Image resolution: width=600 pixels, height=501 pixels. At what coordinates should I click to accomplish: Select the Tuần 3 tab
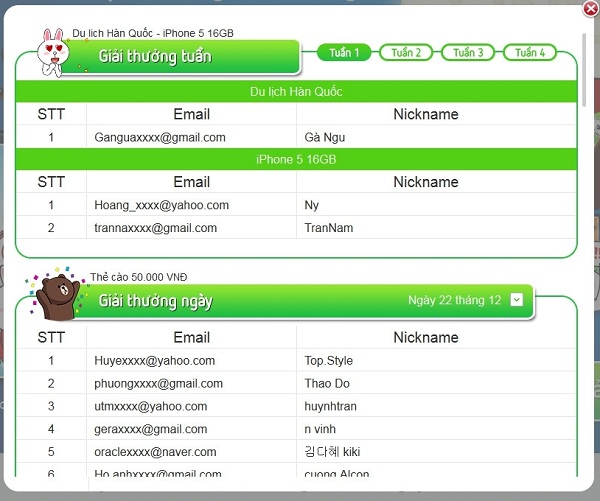click(468, 52)
